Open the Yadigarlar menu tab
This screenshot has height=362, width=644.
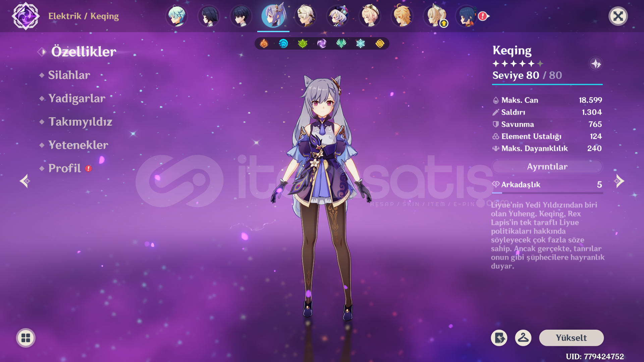(x=77, y=99)
